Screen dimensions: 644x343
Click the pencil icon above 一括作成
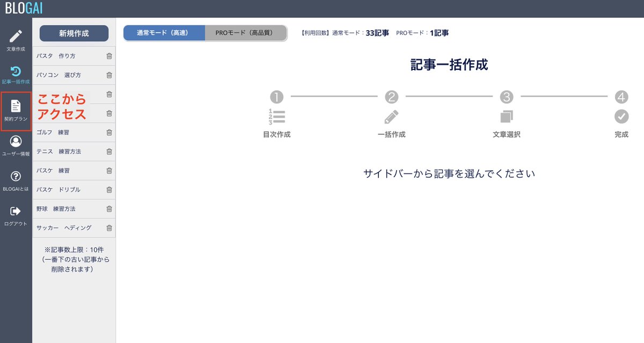(x=392, y=116)
